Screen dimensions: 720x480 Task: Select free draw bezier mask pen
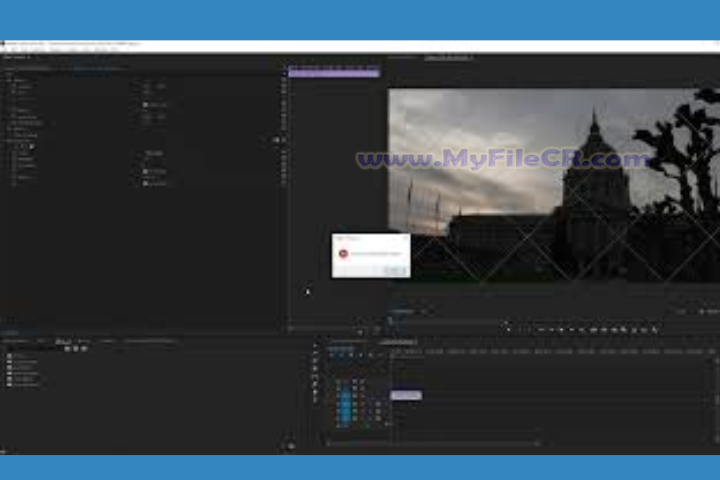(31, 147)
